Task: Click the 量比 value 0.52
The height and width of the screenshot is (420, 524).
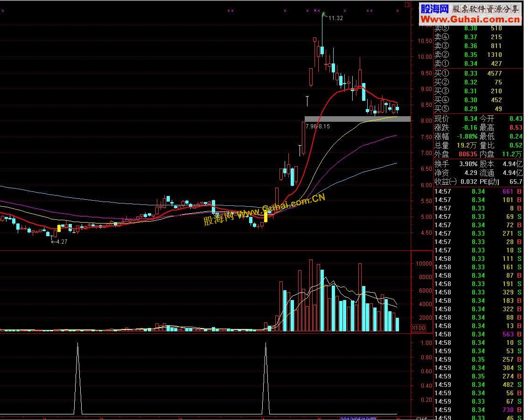Action: (516, 145)
